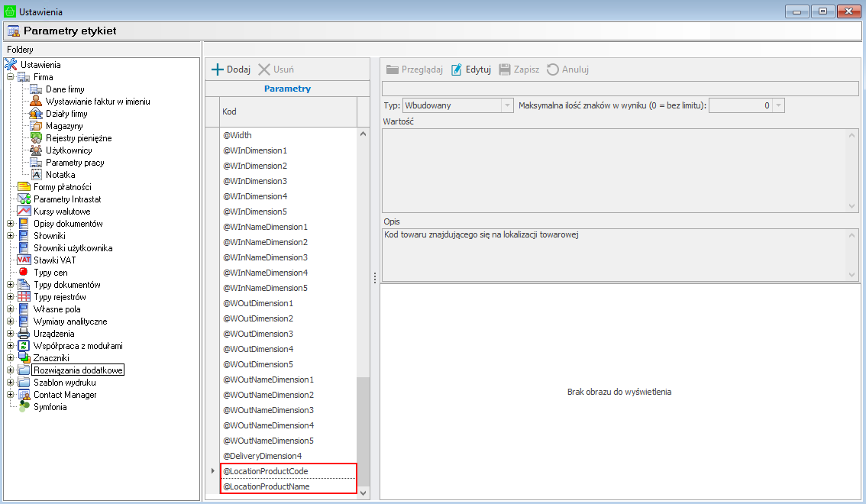Click the Kursy walutowe chart icon

click(x=24, y=212)
